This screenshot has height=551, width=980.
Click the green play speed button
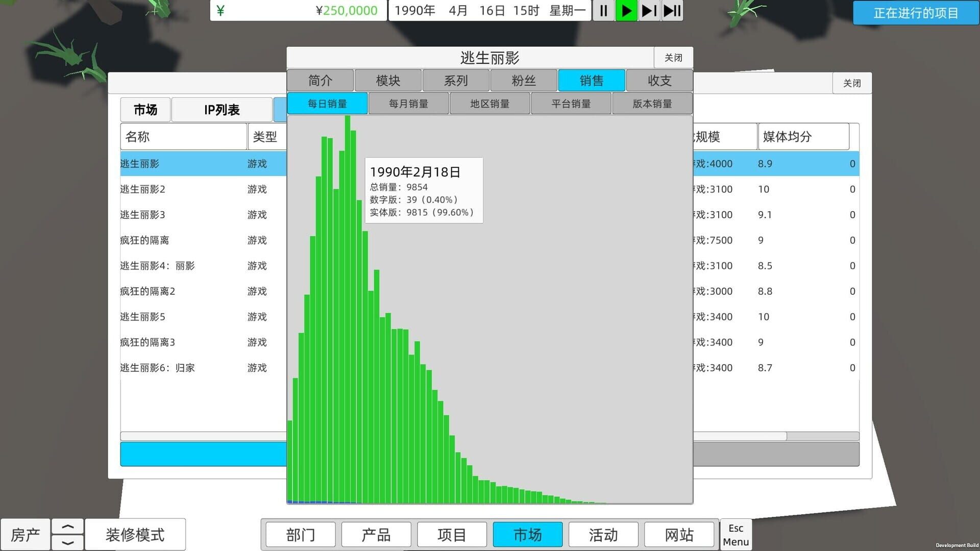click(x=626, y=11)
